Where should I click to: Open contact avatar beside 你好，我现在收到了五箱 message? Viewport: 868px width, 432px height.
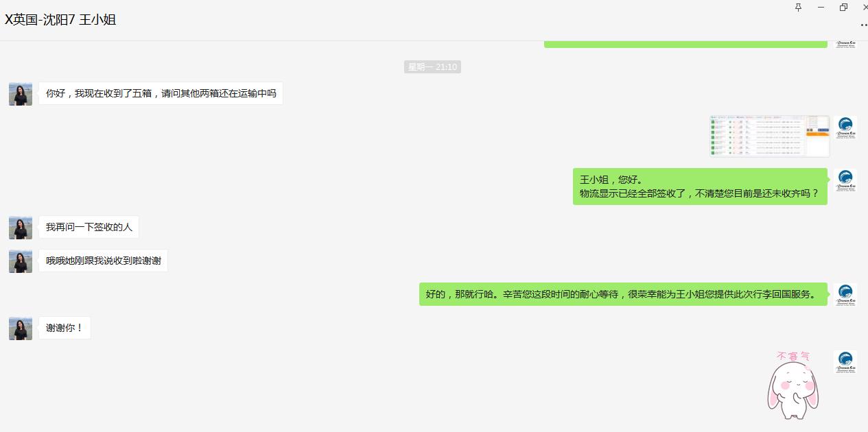coord(21,94)
